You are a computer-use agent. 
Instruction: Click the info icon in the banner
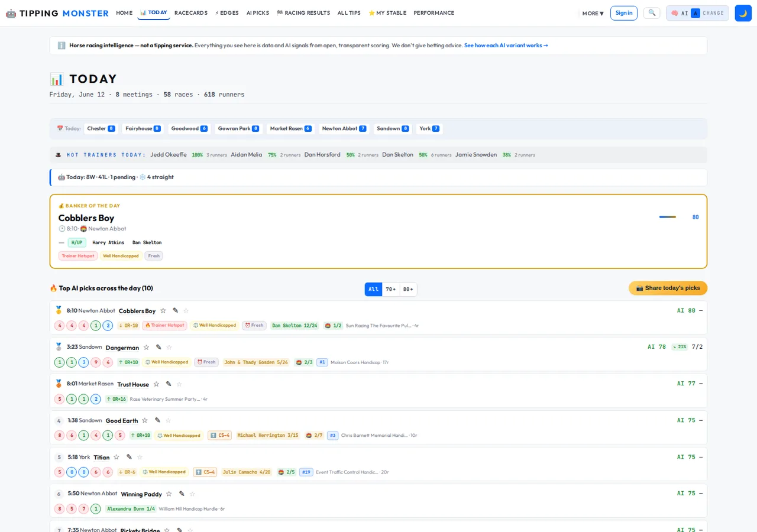click(62, 46)
